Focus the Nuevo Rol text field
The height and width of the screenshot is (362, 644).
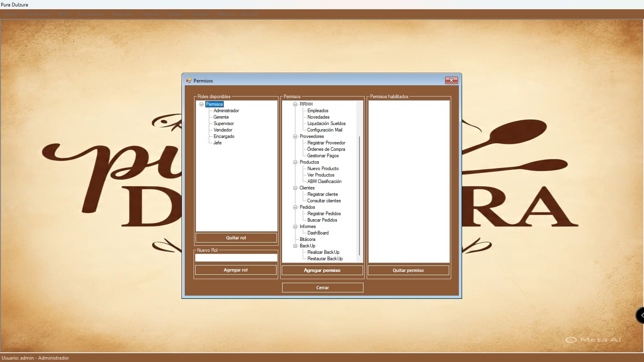(x=236, y=257)
